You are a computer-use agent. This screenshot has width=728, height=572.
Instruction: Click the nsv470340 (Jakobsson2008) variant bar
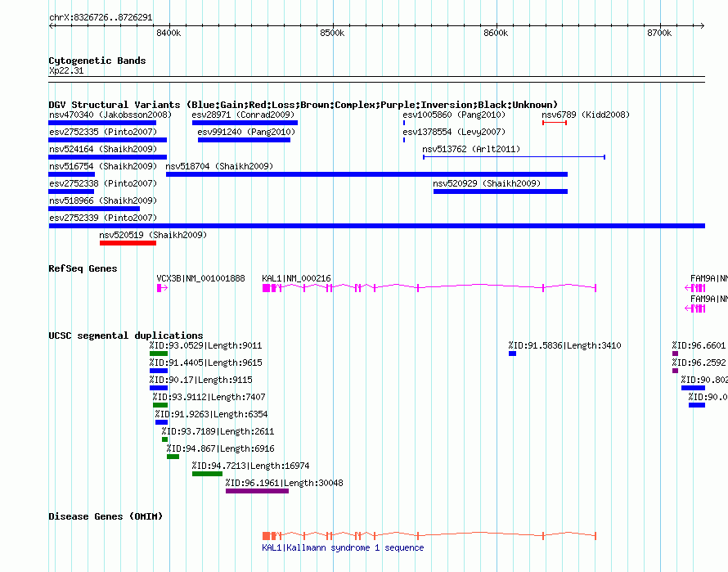[x=102, y=123]
